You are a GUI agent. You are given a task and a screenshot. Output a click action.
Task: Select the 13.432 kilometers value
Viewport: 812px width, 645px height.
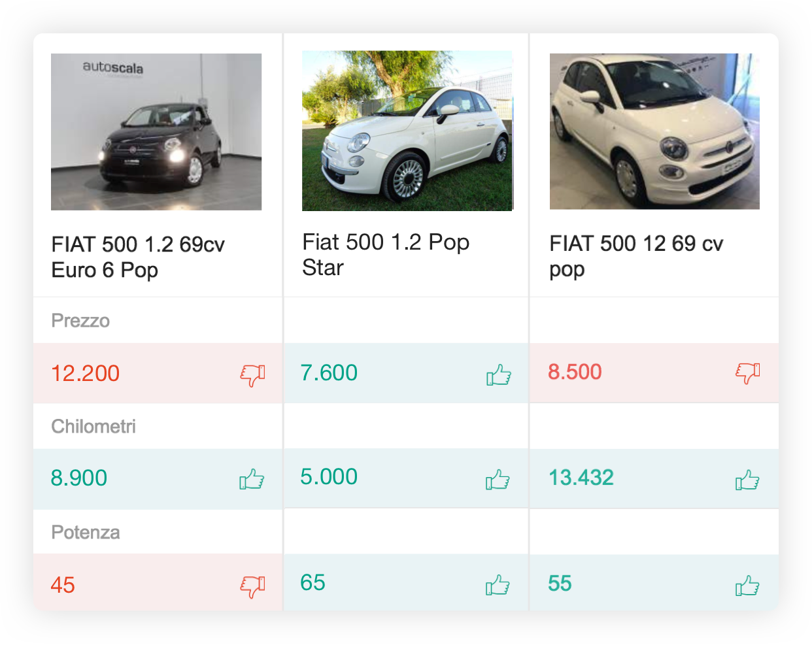coord(581,478)
